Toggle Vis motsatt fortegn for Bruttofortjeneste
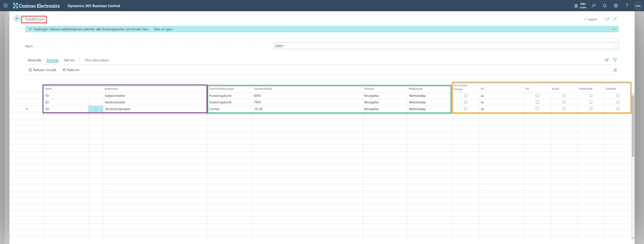This screenshot has height=244, width=644. (466, 109)
